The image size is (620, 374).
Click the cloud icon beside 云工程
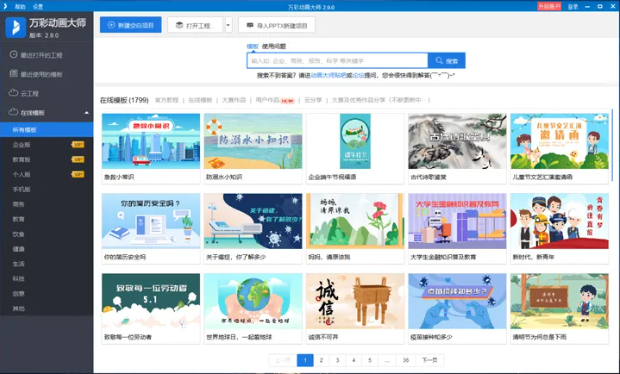point(13,93)
